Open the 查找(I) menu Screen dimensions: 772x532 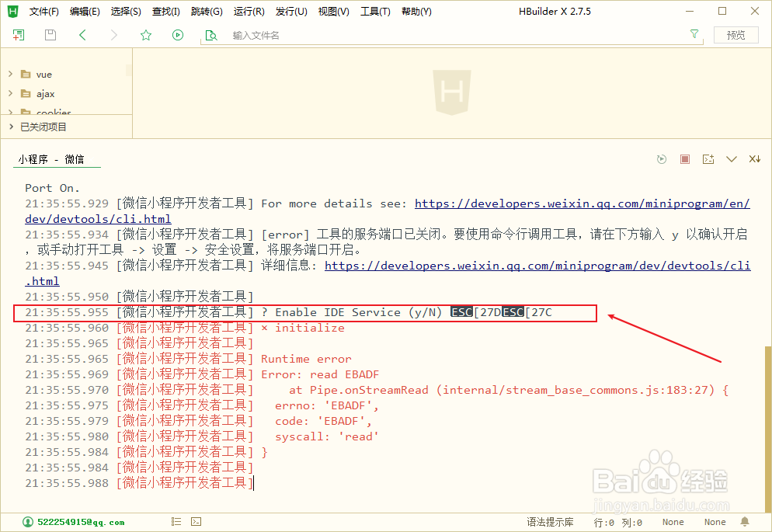pyautogui.click(x=166, y=12)
